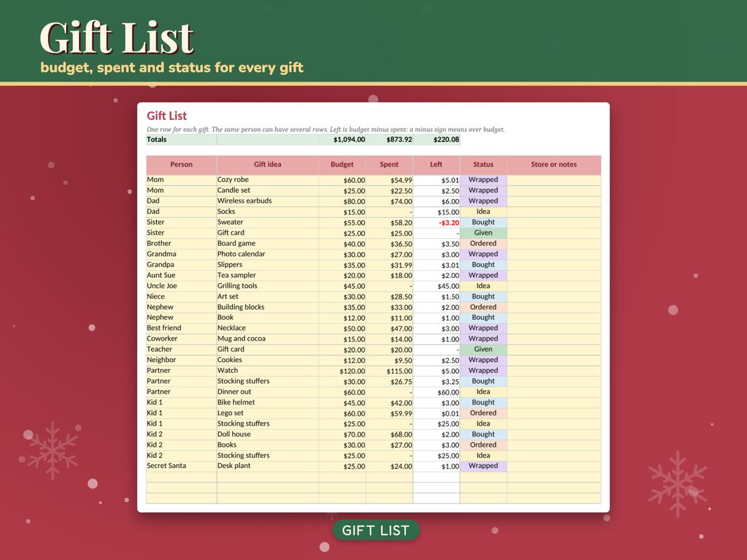Select the Aunt Sue person cell
Screen dimensions: 747x560
coord(181,275)
